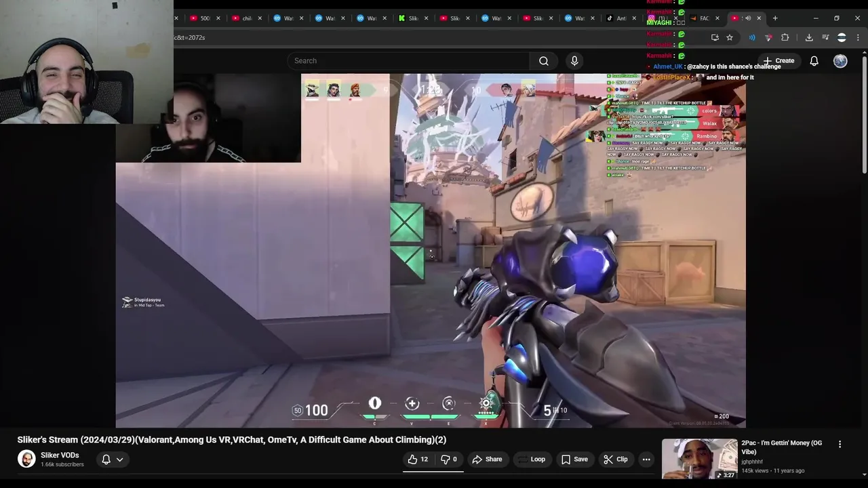Click the browser address bar URL text
The height and width of the screenshot is (488, 868).
tap(189, 38)
